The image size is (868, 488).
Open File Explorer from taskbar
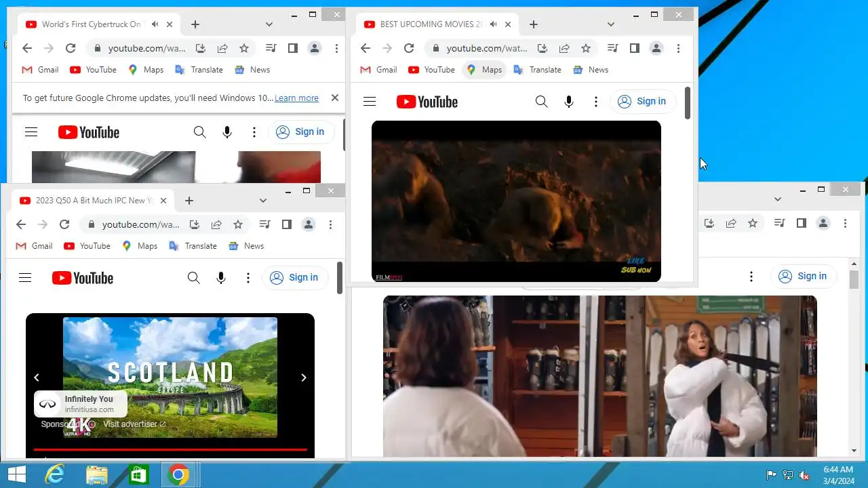tap(96, 475)
